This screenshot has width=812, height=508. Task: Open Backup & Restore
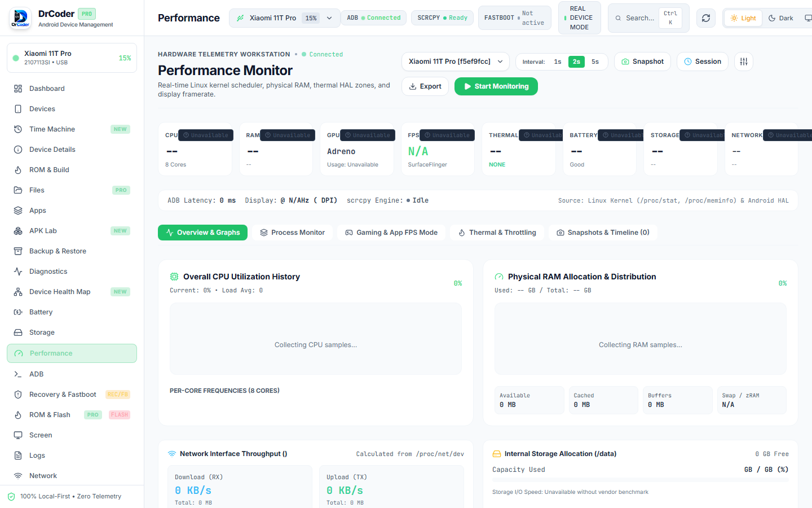click(72, 251)
